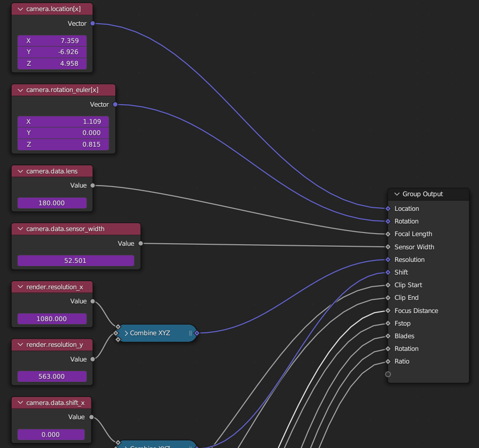Viewport: 479px width, 448px height.
Task: Click the resolution_y value field 563.000
Action: tap(52, 377)
